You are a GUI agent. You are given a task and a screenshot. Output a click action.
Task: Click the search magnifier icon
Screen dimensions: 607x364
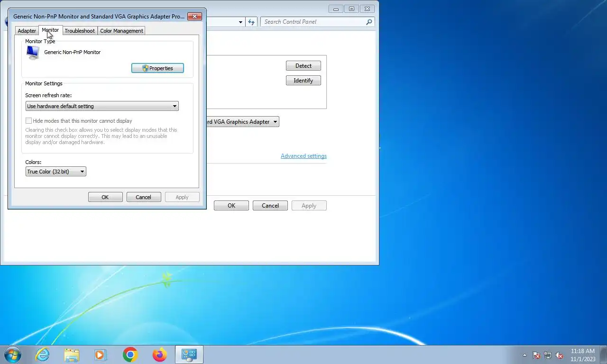coord(369,22)
